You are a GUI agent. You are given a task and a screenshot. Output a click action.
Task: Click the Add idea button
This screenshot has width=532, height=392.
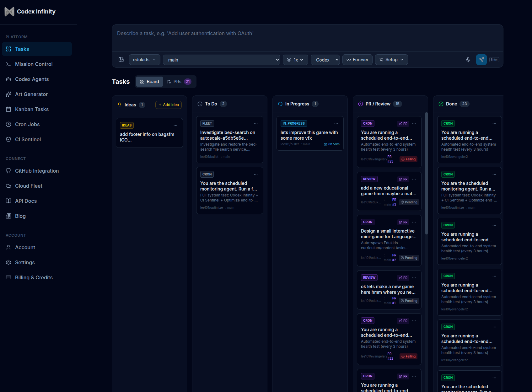click(x=168, y=105)
